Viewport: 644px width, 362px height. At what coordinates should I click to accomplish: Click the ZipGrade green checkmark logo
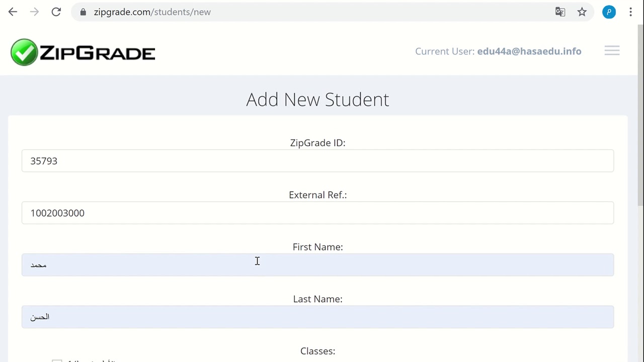click(x=24, y=52)
